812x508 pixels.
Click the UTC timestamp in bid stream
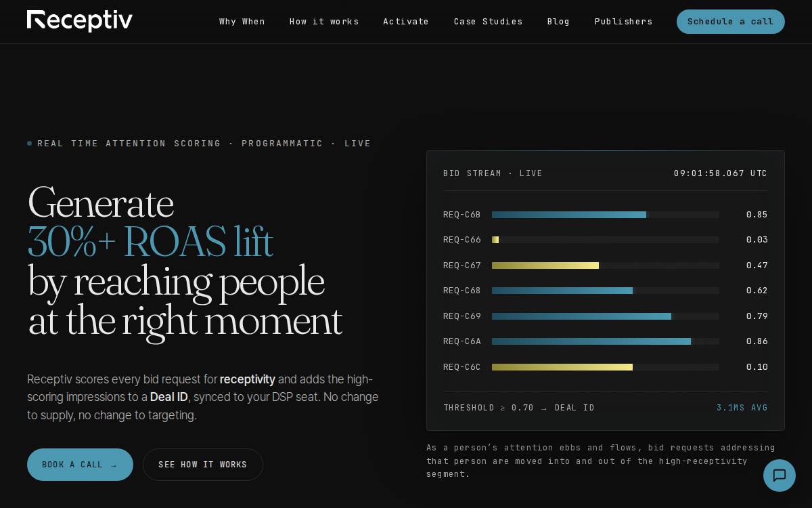pyautogui.click(x=721, y=173)
